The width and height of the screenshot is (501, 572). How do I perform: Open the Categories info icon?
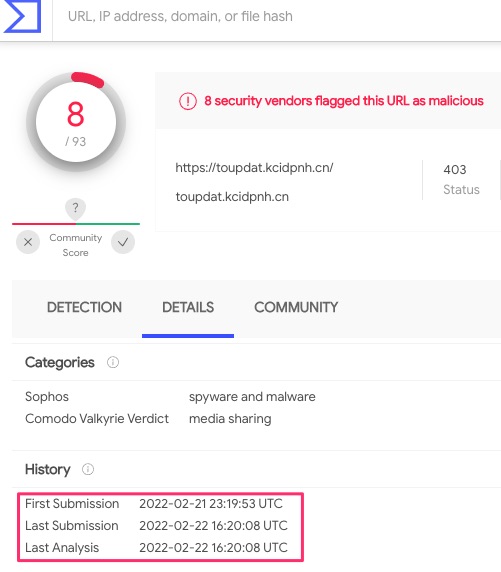113,362
